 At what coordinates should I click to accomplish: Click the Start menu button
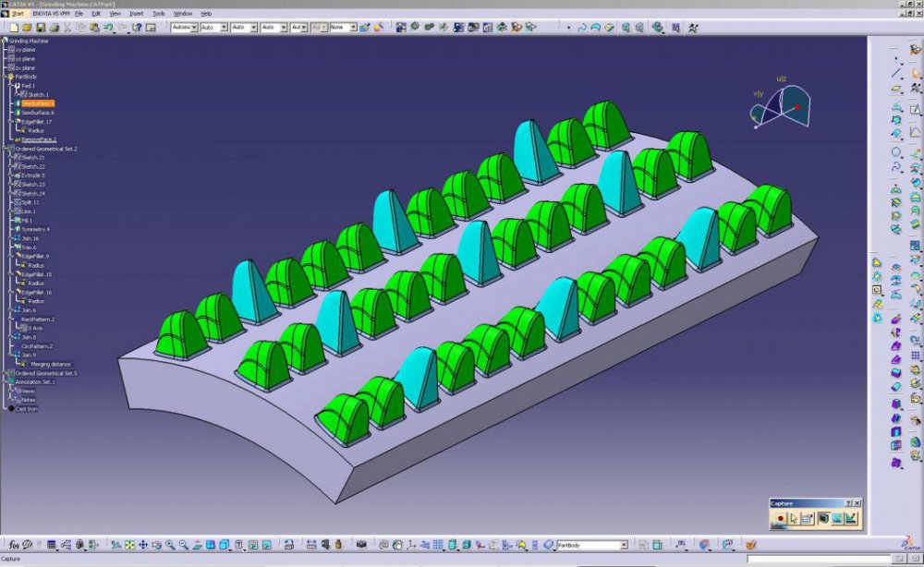pos(18,14)
